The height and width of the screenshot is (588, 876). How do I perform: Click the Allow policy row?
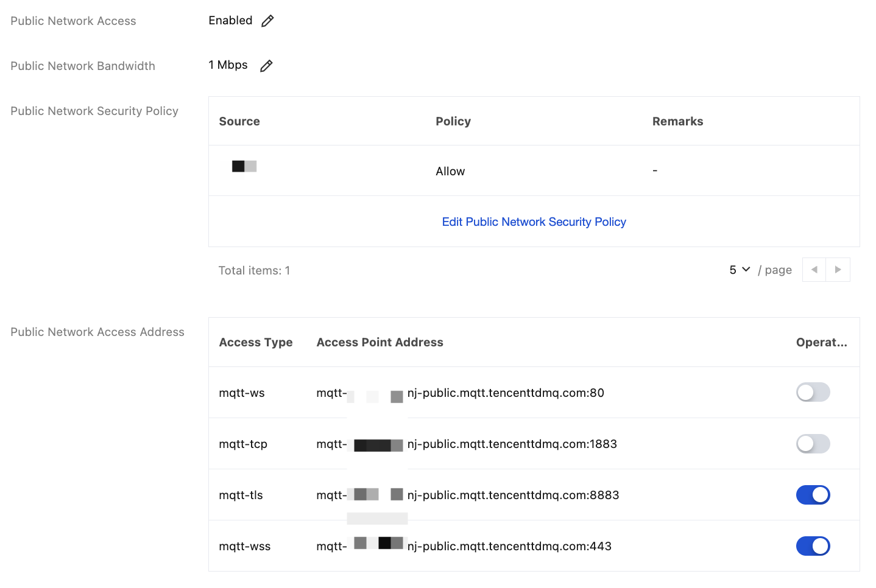tap(450, 172)
